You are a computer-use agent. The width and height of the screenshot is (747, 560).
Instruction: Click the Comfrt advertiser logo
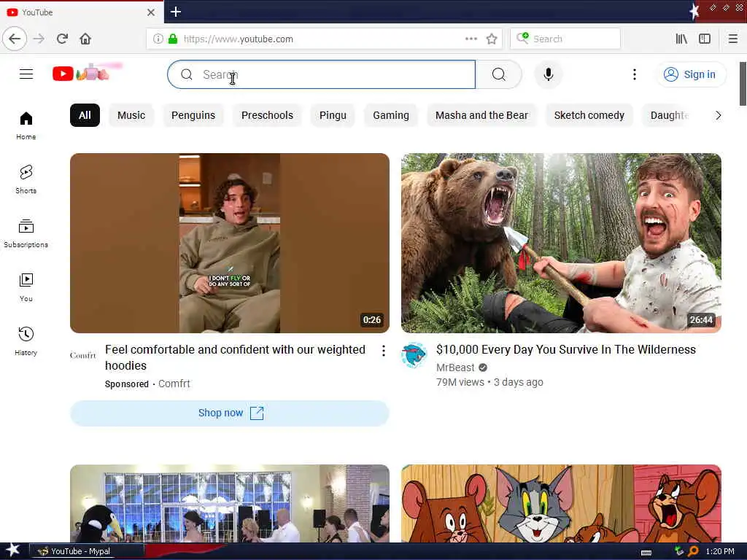83,355
